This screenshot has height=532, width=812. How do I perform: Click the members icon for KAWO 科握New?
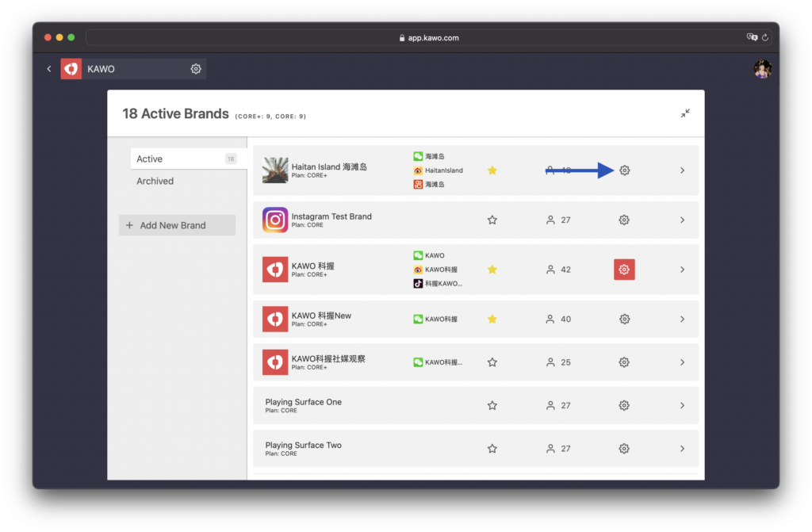click(x=550, y=320)
